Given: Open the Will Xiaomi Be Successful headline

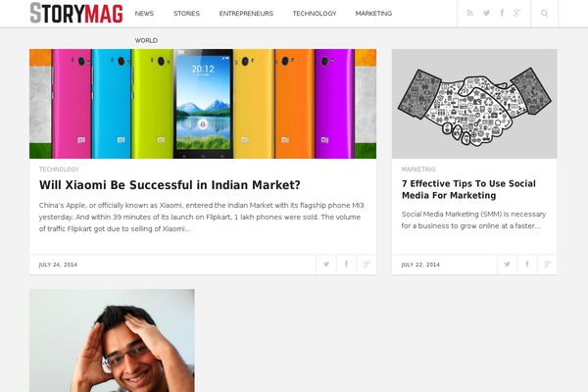Looking at the screenshot, I should tap(170, 185).
